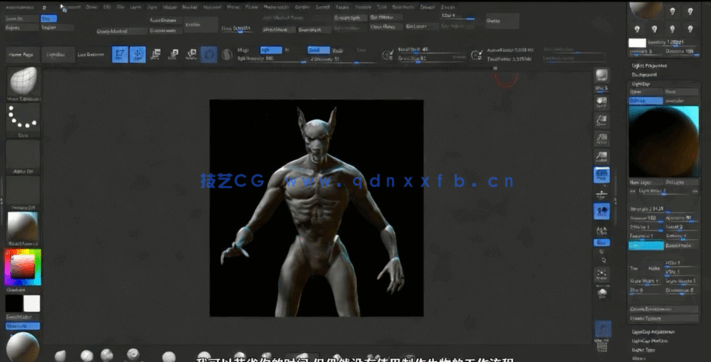Click the New Light button

coord(646,182)
